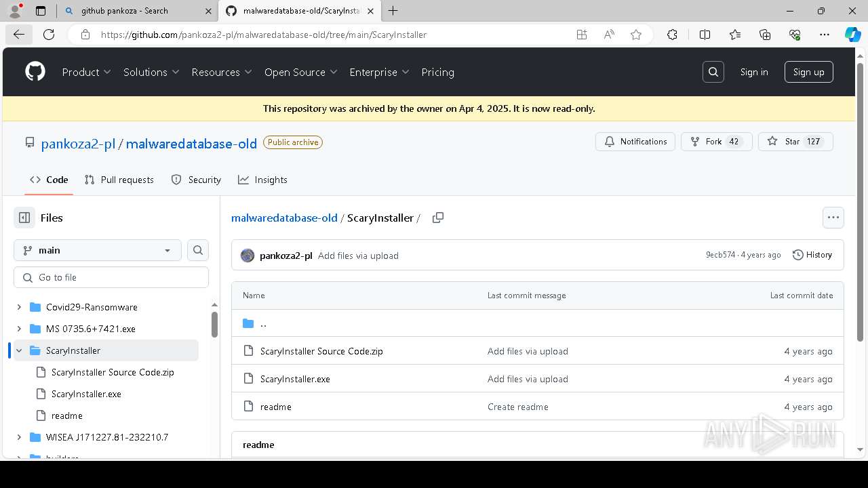Open the main branch selector dropdown

(98, 250)
